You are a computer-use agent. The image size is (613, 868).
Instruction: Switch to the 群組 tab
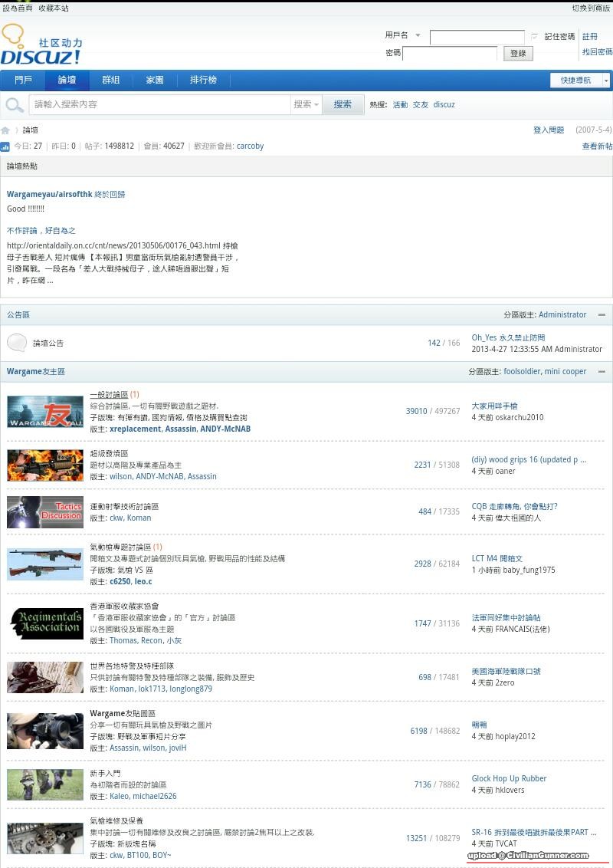click(x=111, y=81)
